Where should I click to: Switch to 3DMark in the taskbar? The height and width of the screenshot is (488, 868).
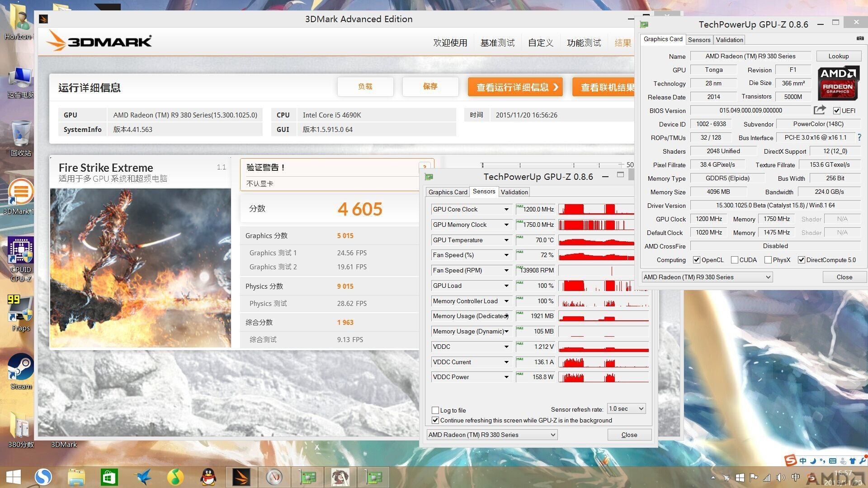[241, 477]
